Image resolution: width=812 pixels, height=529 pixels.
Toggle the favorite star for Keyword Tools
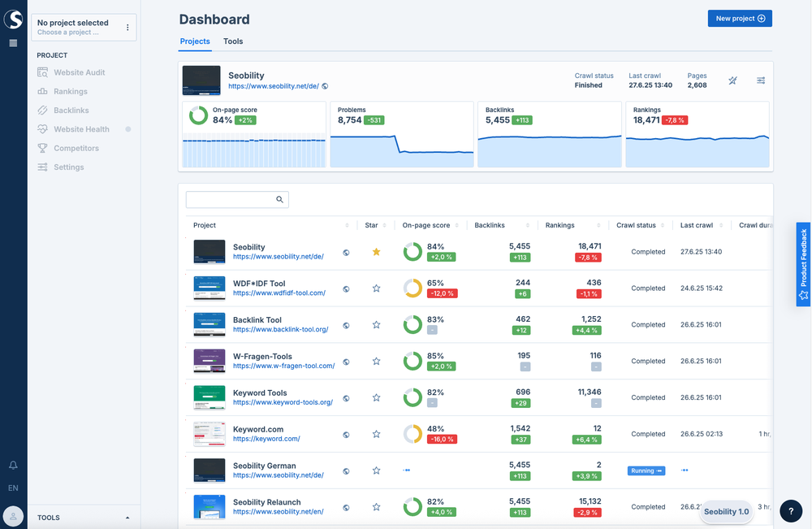376,397
